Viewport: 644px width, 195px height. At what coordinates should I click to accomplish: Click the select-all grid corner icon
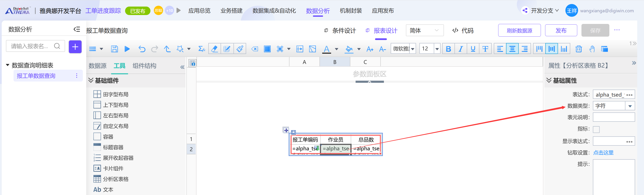point(192,63)
